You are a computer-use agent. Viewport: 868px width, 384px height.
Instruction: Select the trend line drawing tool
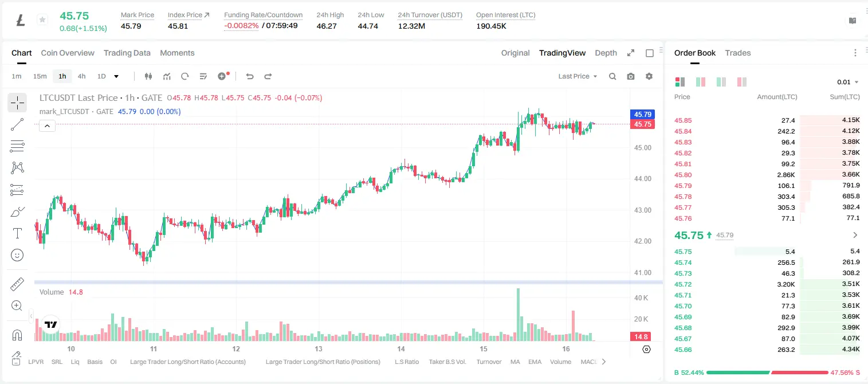17,124
